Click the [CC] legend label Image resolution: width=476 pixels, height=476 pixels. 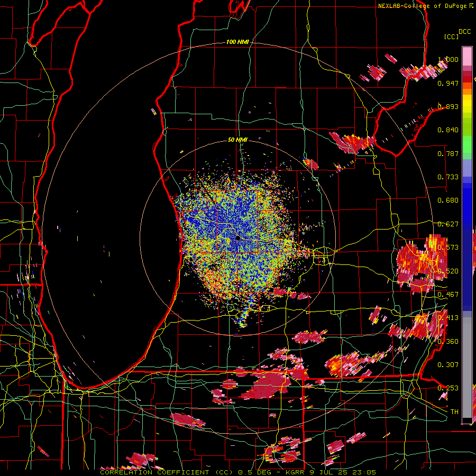(451, 36)
